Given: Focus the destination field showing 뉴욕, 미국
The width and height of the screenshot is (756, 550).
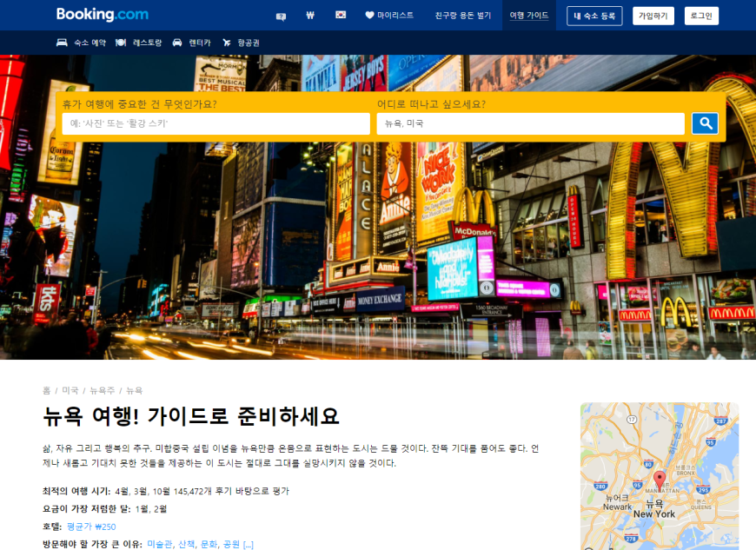Looking at the screenshot, I should [x=530, y=124].
